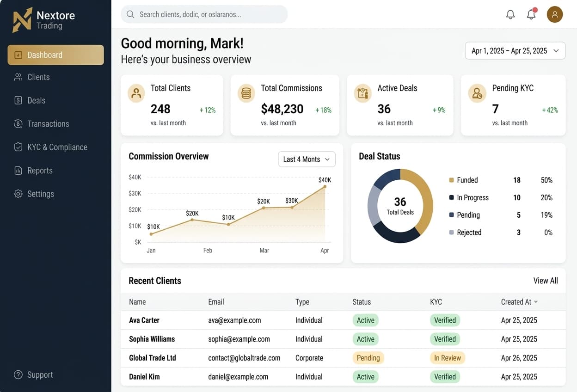Click the Status column header
This screenshot has width=577, height=392.
tap(362, 302)
